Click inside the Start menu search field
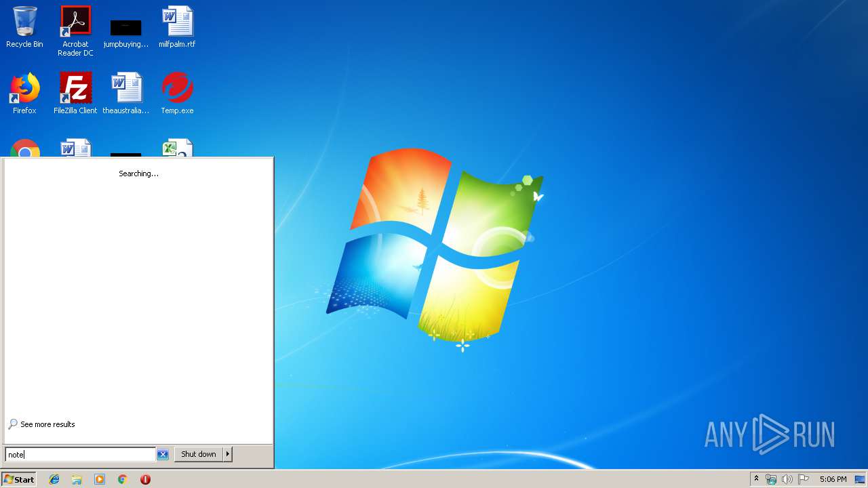This screenshot has width=868, height=488. point(81,454)
